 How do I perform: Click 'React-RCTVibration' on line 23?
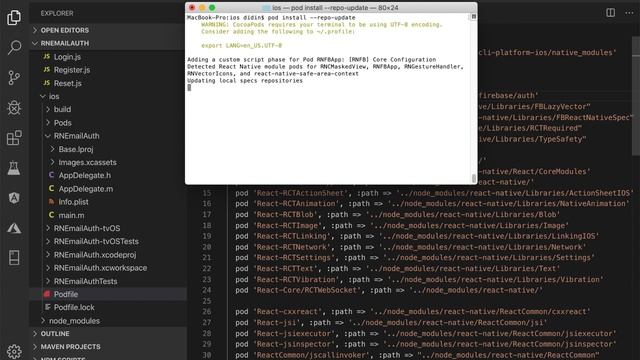pos(296,280)
